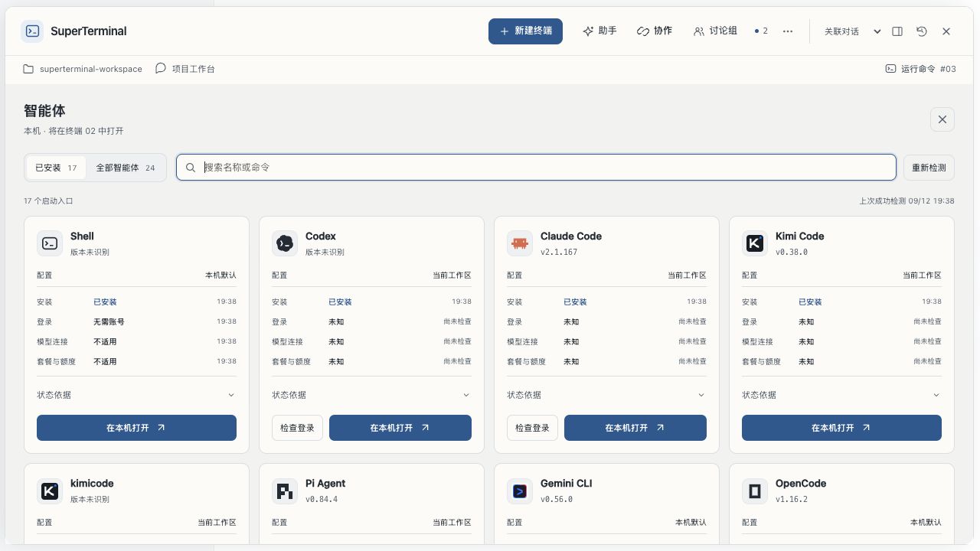
Task: Click the SuperTerminal logo icon
Action: tap(32, 31)
